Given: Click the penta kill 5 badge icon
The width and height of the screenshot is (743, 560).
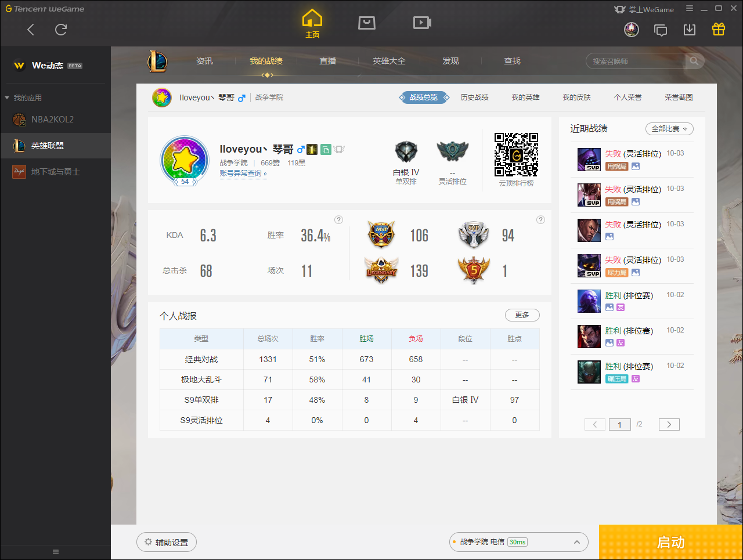Looking at the screenshot, I should (x=474, y=270).
